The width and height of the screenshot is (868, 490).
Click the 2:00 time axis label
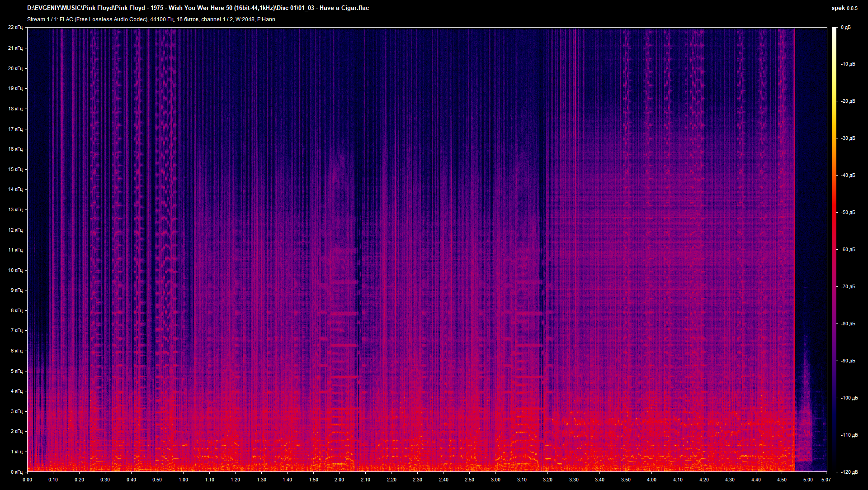tap(339, 480)
